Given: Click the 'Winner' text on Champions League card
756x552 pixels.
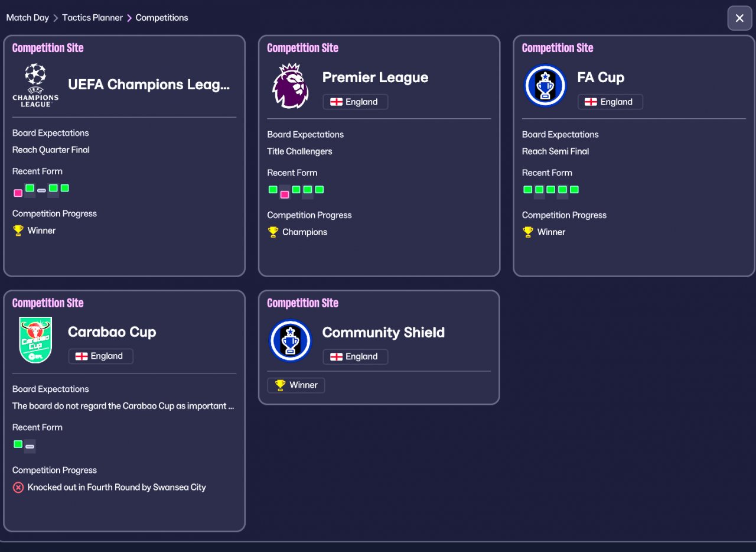Looking at the screenshot, I should pos(41,230).
